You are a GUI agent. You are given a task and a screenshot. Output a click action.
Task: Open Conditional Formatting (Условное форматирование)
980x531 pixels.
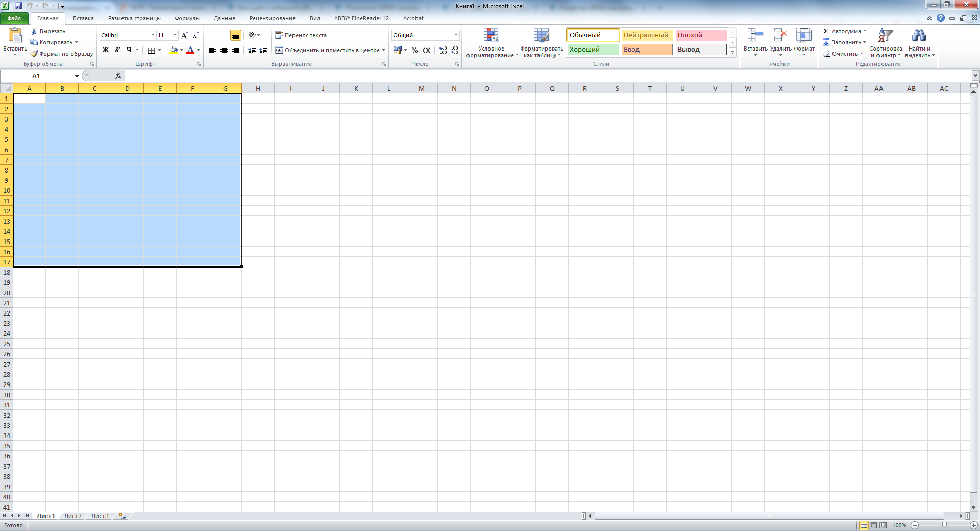pyautogui.click(x=492, y=35)
